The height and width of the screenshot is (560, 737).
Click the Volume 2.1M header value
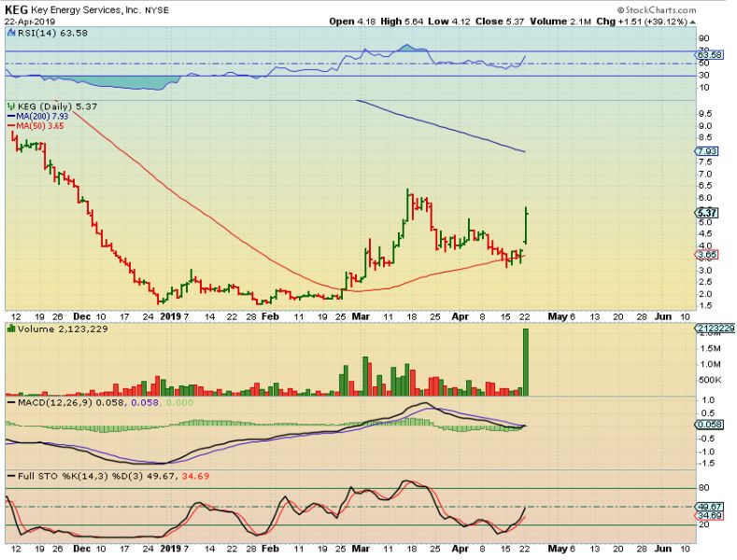coord(560,21)
